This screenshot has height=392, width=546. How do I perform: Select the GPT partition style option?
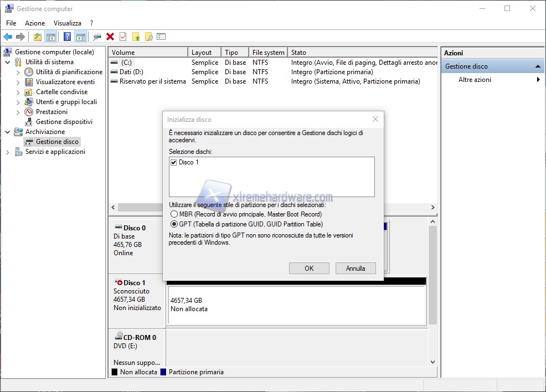(174, 224)
